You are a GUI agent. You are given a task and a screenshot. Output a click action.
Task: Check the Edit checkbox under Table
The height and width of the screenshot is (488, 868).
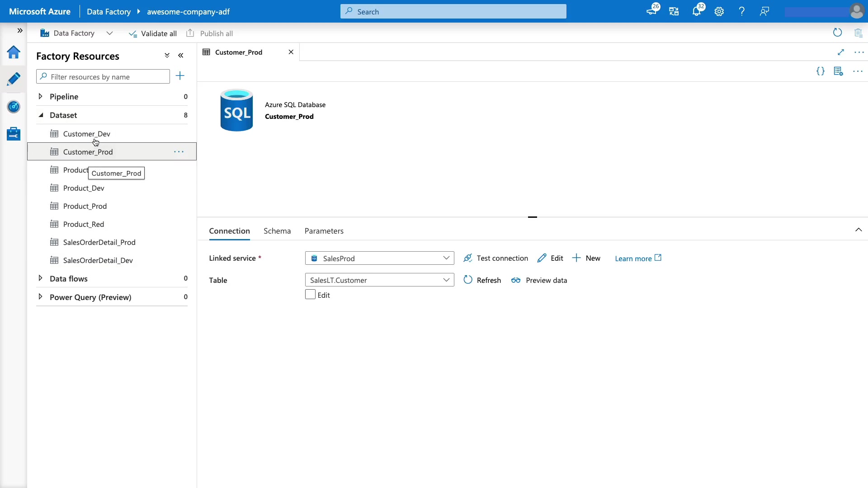pos(310,295)
